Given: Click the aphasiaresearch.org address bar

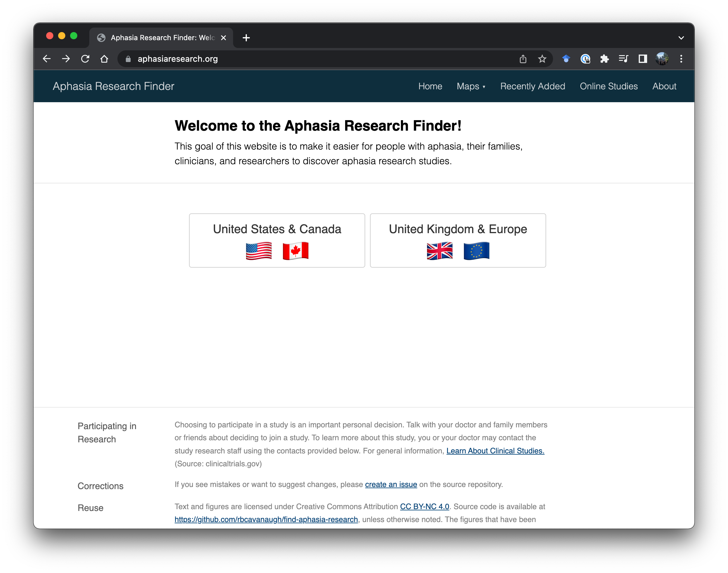Looking at the screenshot, I should tap(302, 59).
